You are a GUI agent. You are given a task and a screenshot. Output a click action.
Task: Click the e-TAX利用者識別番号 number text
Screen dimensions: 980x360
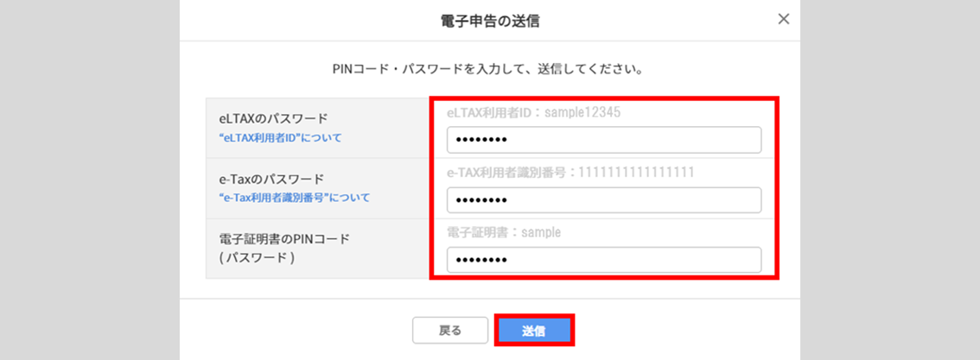click(570, 173)
